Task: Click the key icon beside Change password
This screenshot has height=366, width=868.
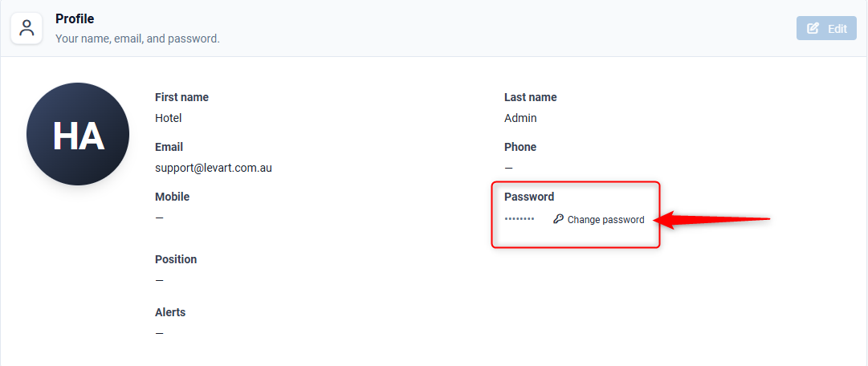Action: click(558, 219)
